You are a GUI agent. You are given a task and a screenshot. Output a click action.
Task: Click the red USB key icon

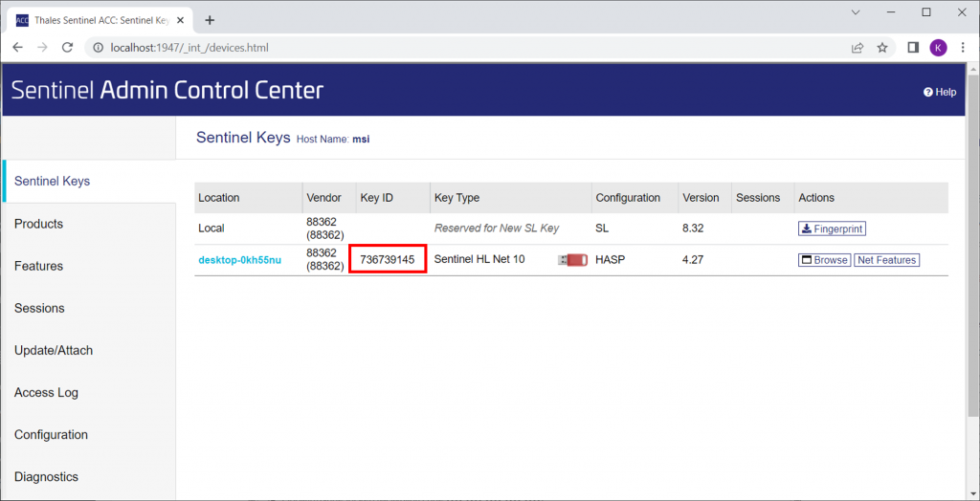pyautogui.click(x=572, y=260)
